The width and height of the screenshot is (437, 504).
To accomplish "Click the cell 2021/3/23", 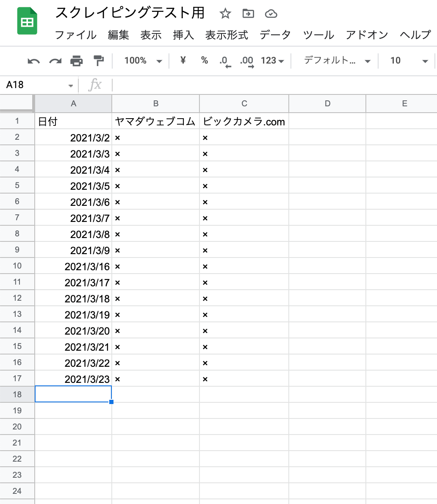I will [x=73, y=378].
